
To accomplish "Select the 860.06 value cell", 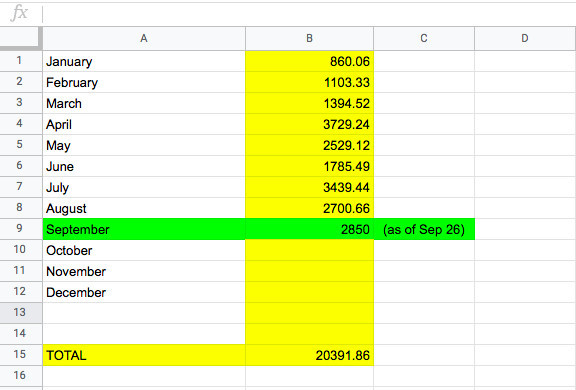I will (310, 61).
